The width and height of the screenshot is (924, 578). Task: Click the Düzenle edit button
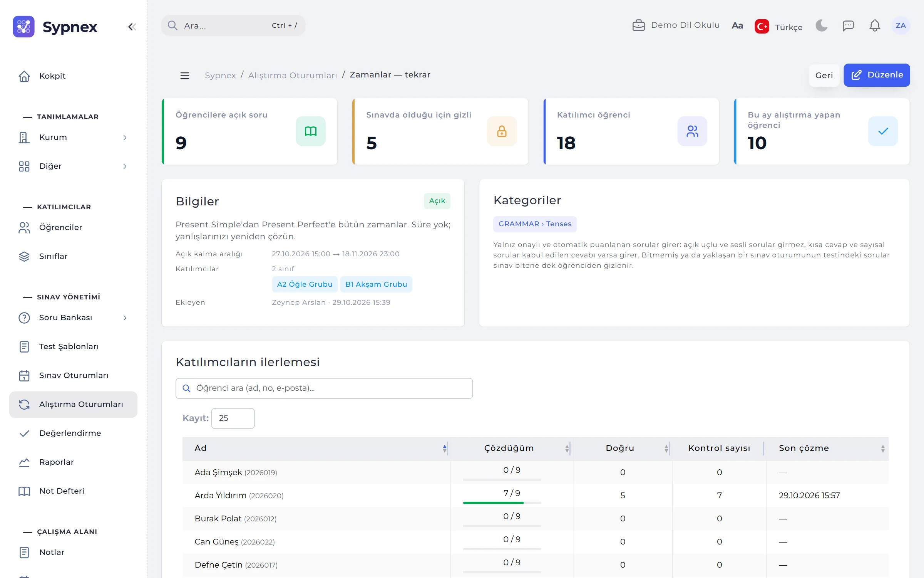tap(877, 75)
